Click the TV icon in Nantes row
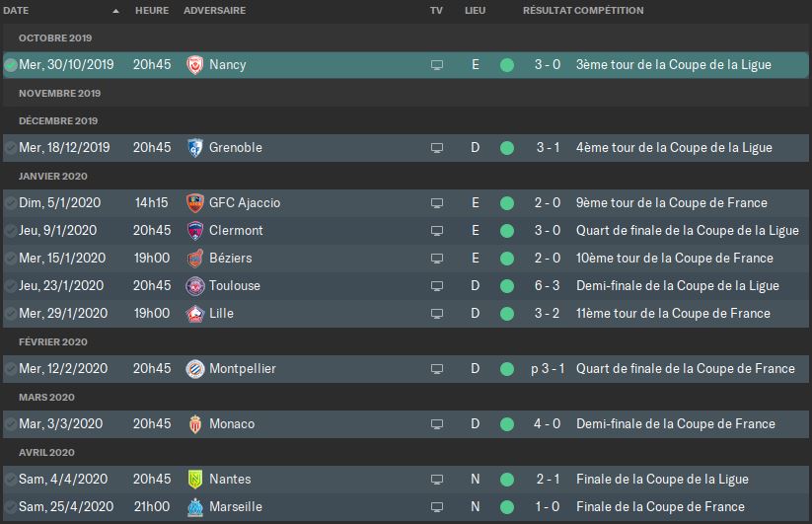Screen dimensions: 812x524 [x=436, y=480]
